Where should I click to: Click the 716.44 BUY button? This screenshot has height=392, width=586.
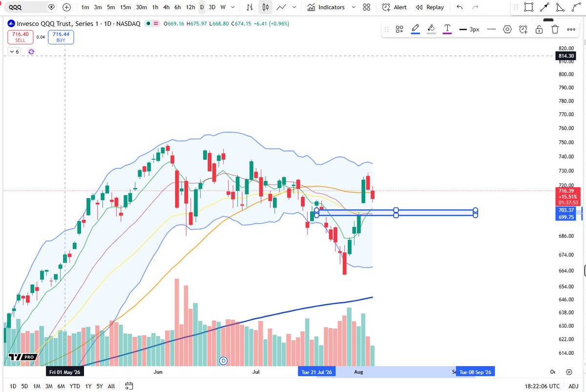click(x=61, y=37)
